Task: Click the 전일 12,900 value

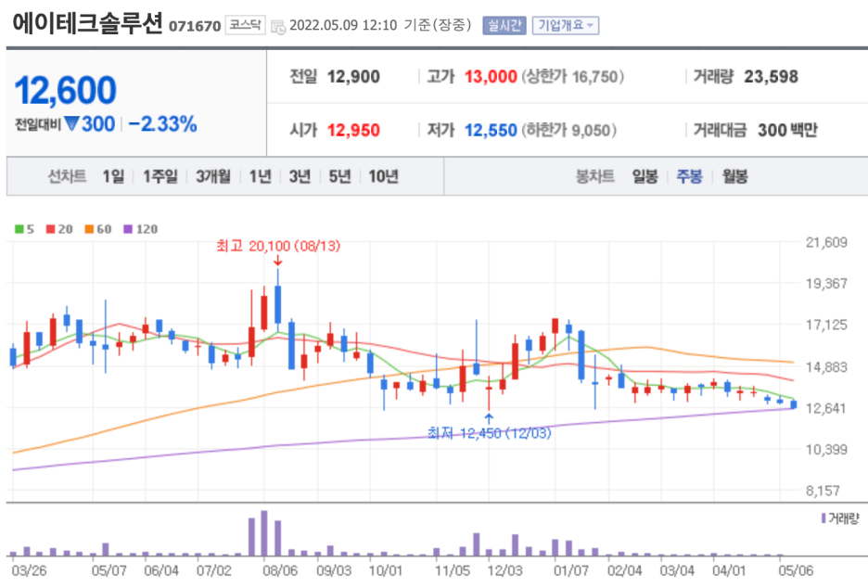Action: click(353, 76)
